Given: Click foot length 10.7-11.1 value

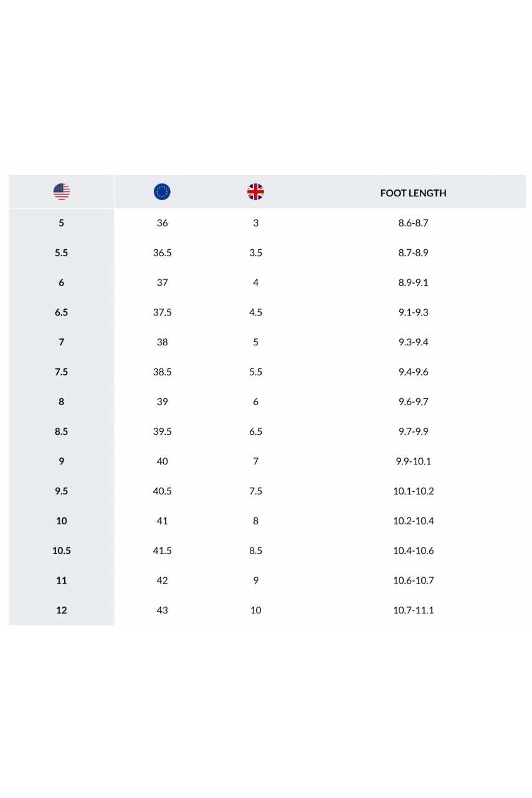Looking at the screenshot, I should [x=413, y=610].
